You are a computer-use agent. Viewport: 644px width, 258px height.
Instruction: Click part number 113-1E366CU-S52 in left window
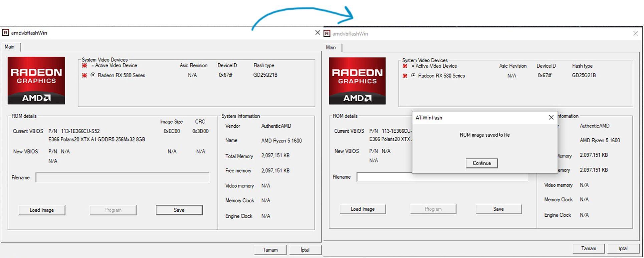coord(80,131)
